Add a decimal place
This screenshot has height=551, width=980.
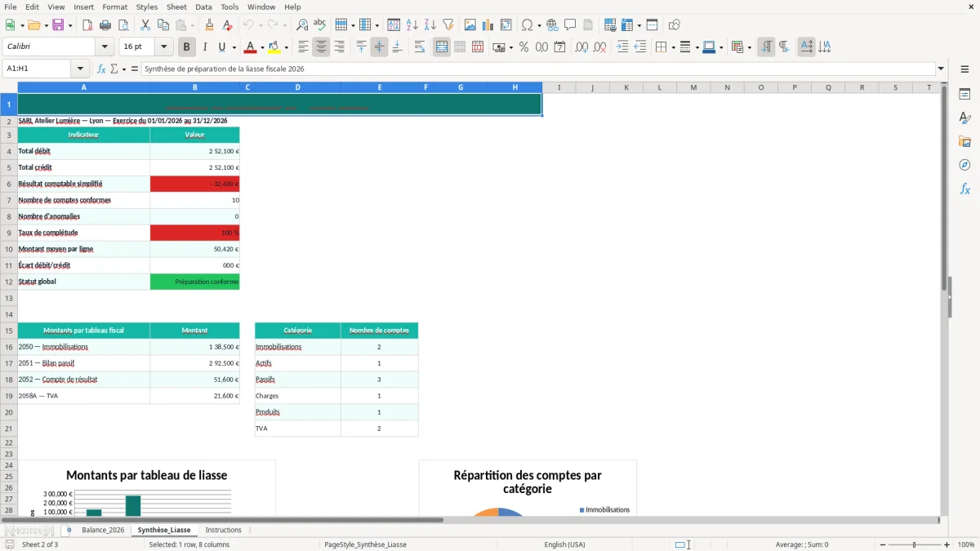[x=582, y=47]
